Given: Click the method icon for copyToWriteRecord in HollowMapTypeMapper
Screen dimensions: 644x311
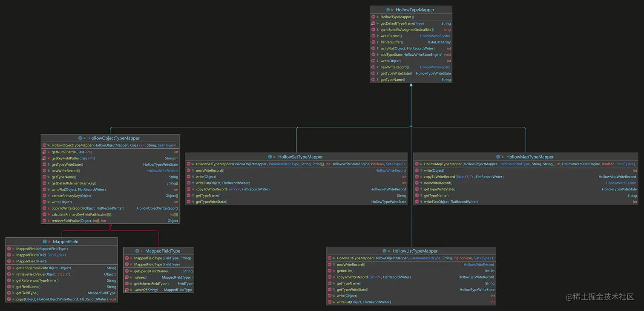Looking at the screenshot, I should click(417, 176).
